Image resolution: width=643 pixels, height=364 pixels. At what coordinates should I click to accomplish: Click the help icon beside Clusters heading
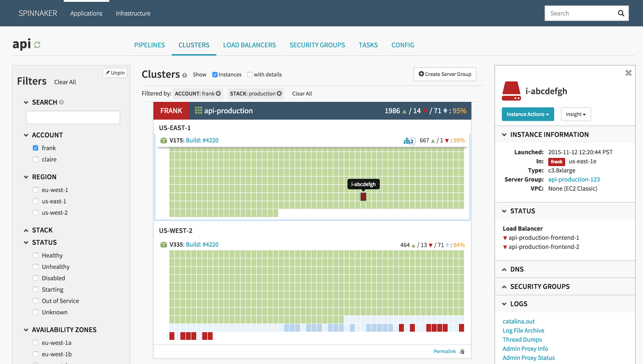pos(184,75)
